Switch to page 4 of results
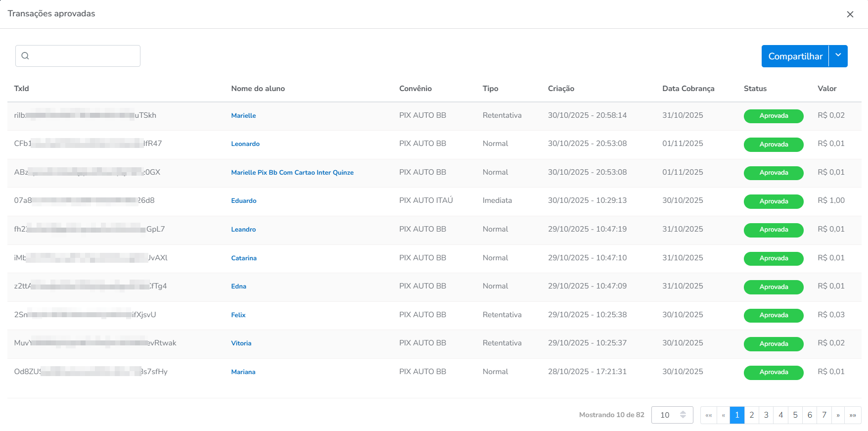 point(780,415)
